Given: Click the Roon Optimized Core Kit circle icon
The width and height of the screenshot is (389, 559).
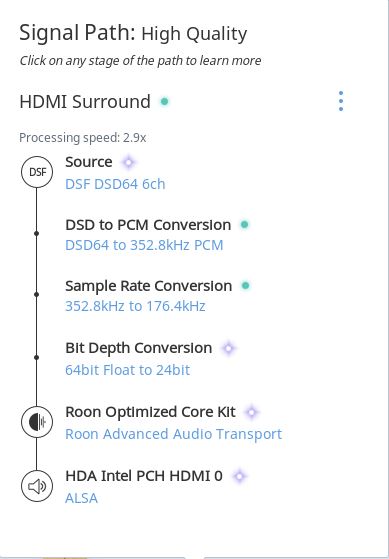Looking at the screenshot, I should tap(37, 422).
